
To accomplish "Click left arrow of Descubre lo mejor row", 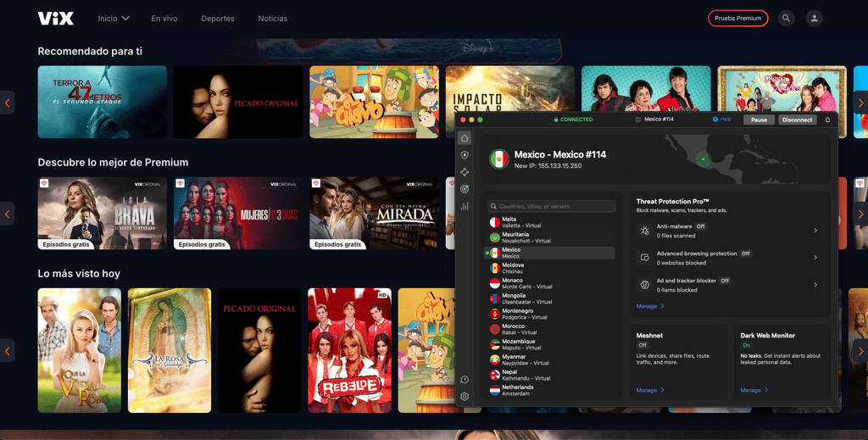I will click(x=7, y=213).
